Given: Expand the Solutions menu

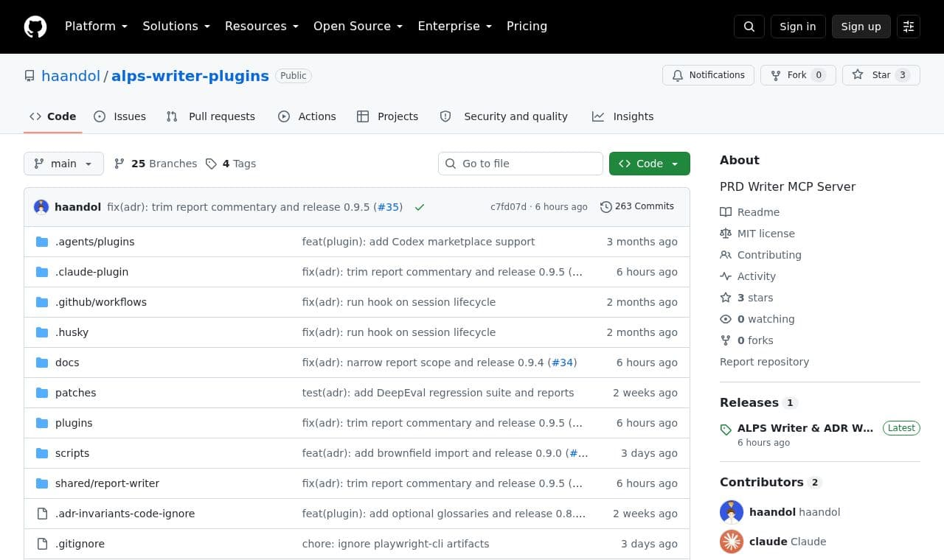Looking at the screenshot, I should pos(176,27).
